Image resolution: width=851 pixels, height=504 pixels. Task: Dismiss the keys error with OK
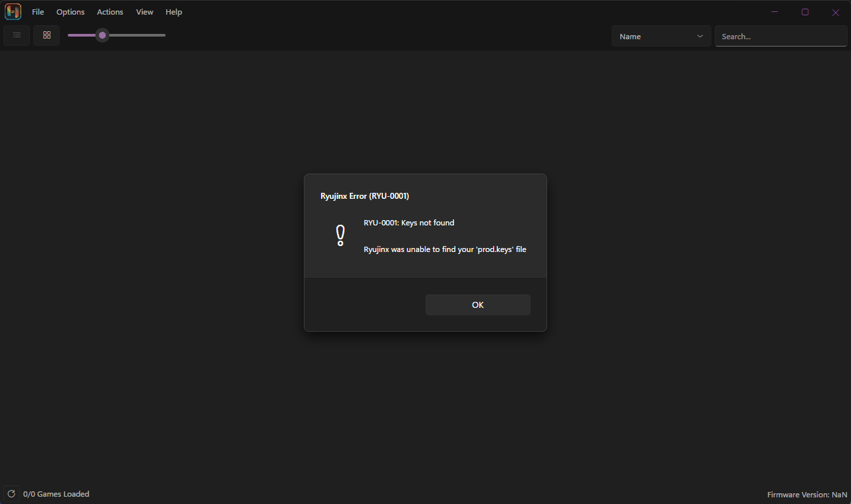(x=477, y=305)
